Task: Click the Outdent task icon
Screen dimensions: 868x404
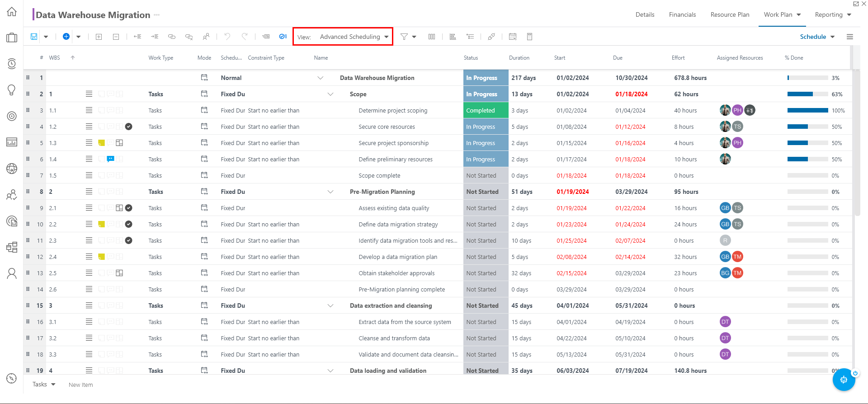Action: pyautogui.click(x=137, y=37)
